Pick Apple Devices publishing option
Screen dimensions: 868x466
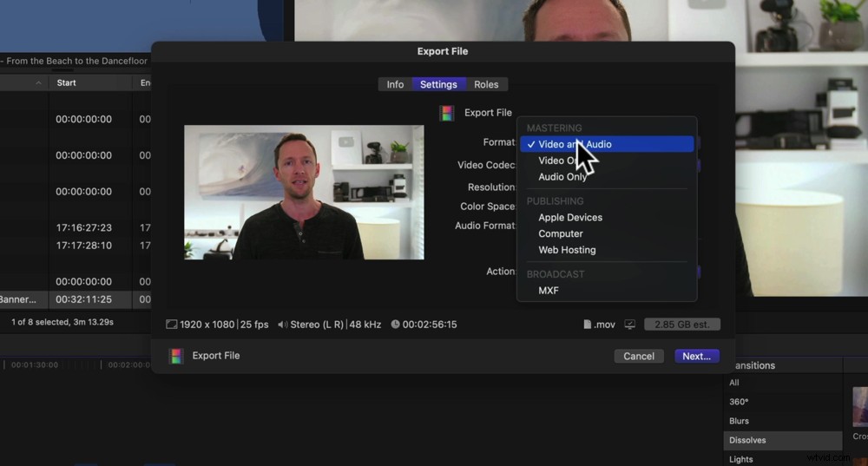(607, 218)
